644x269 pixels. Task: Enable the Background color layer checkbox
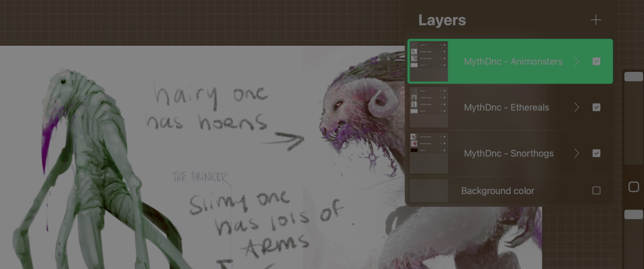[x=596, y=191]
